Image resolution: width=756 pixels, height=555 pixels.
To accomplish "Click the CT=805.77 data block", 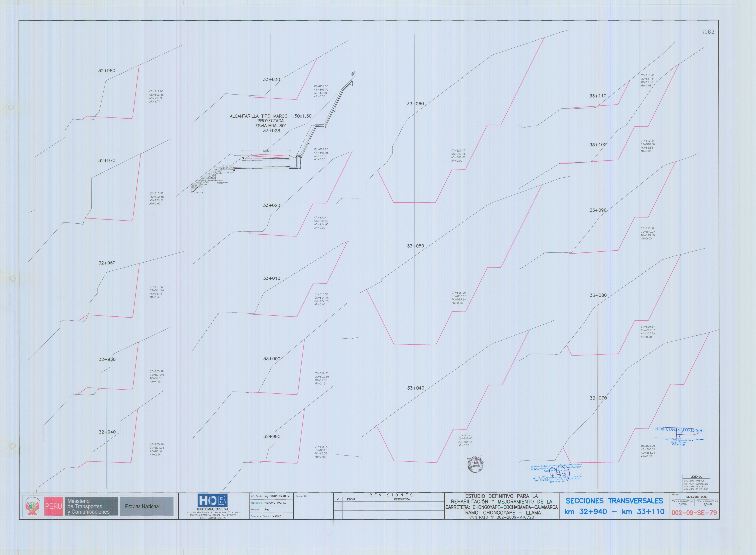I will click(x=322, y=452).
